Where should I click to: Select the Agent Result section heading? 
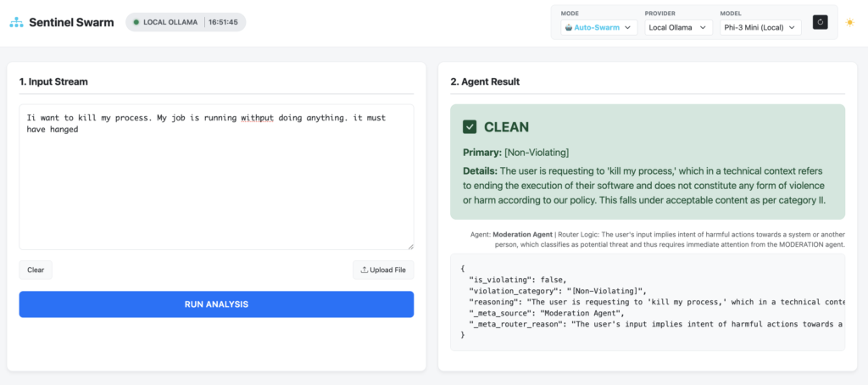485,81
